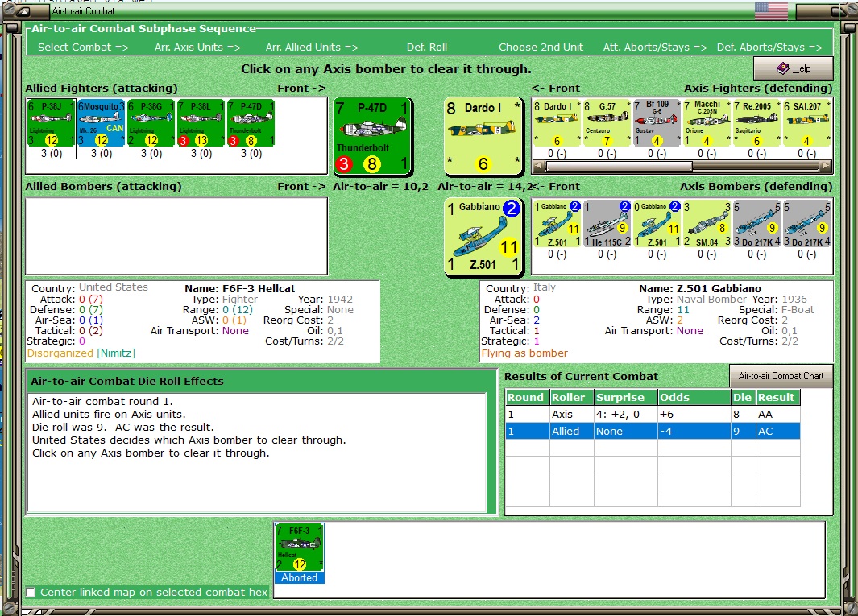Click the large front P-47D Thunderbolt counter

tap(372, 136)
